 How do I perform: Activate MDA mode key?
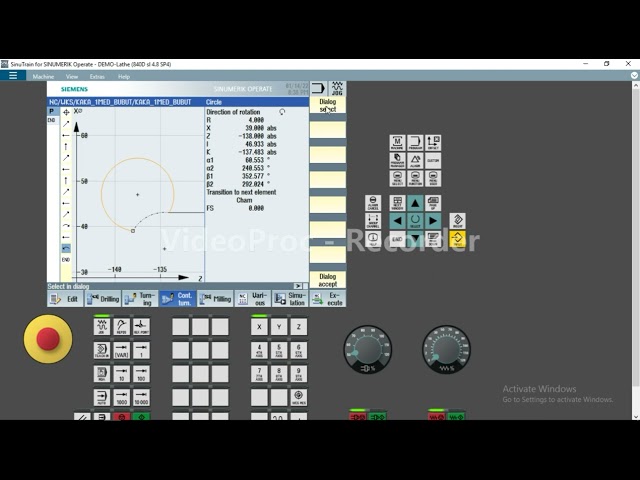click(x=102, y=374)
